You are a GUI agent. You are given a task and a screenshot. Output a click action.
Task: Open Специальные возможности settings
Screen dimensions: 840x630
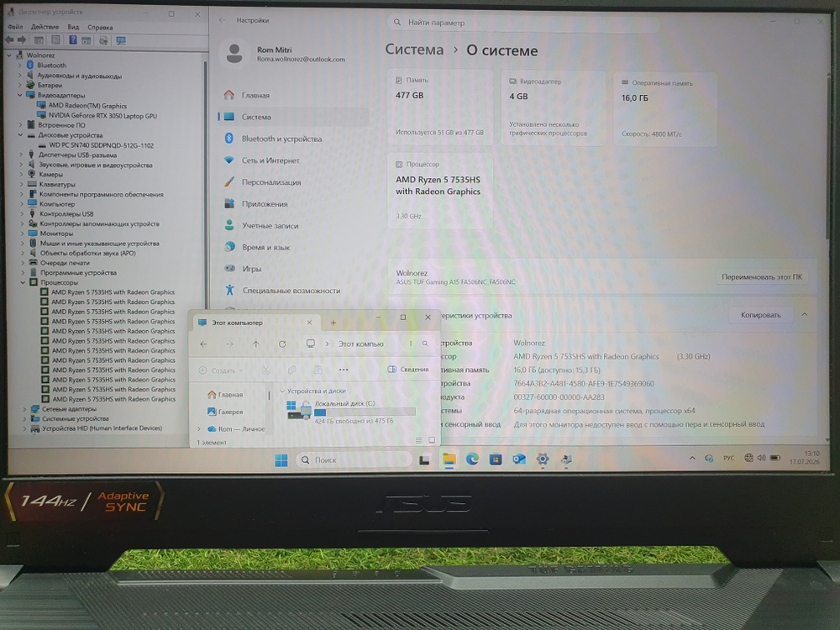[x=291, y=291]
